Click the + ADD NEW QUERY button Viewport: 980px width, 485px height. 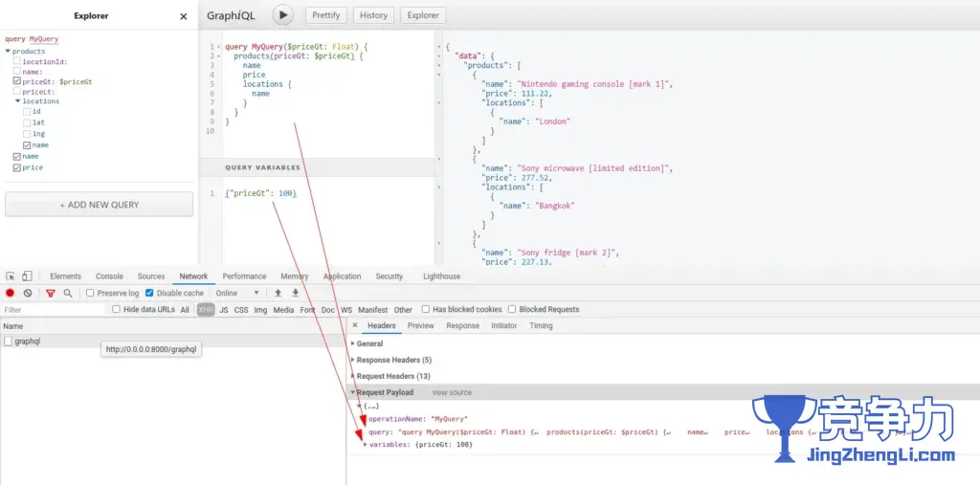[100, 205]
